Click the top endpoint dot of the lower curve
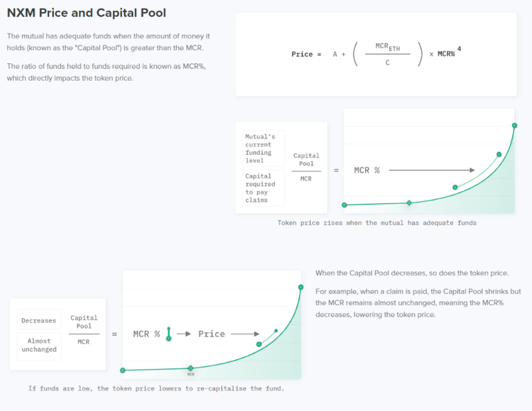The height and width of the screenshot is (411, 532). click(x=301, y=287)
